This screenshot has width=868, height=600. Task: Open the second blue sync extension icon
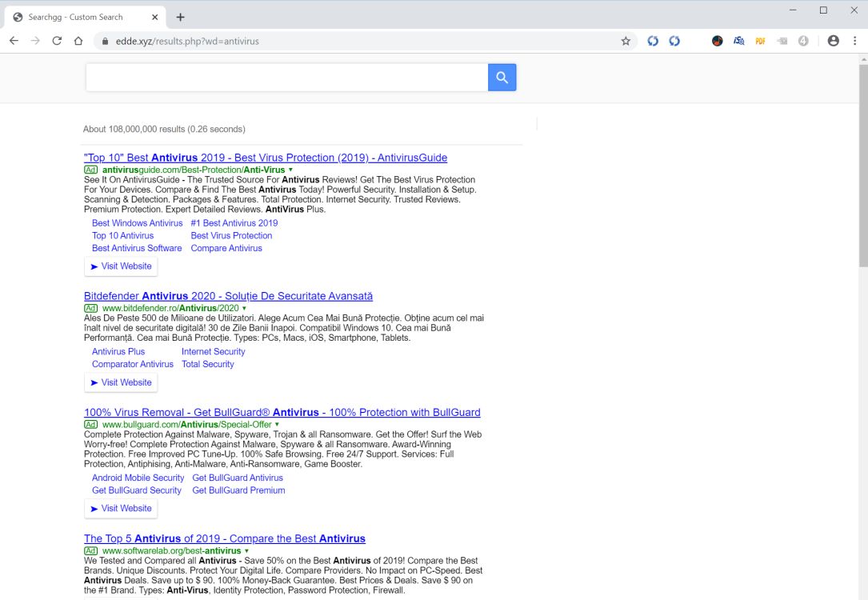(x=674, y=41)
